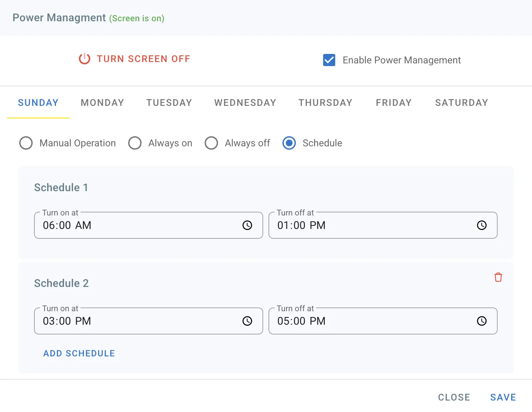Close the Power Management dialog

454,397
